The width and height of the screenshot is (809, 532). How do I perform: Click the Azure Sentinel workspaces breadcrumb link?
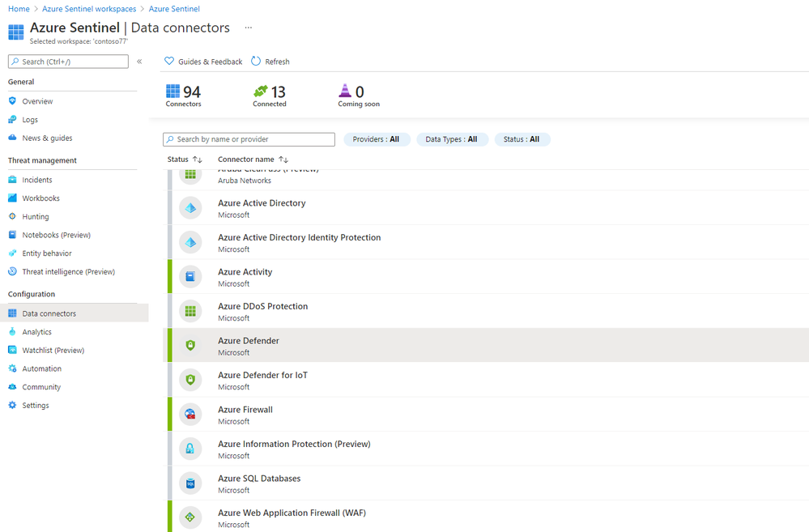[89, 9]
